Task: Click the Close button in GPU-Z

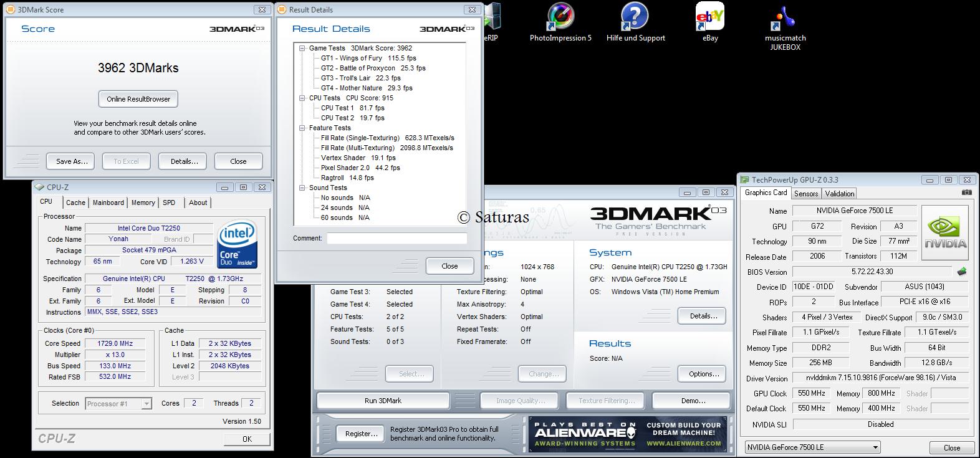Action: tap(952, 447)
